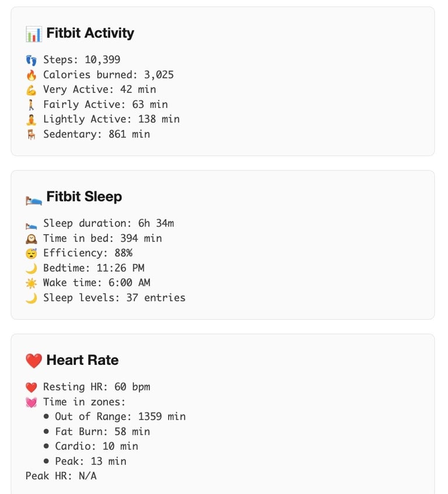Screen dimensions: 448x494
Task: Click the flexed arm icon for Very Active
Action: click(31, 90)
